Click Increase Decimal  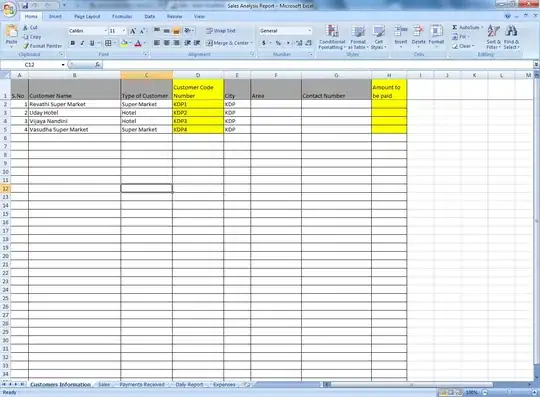click(299, 43)
